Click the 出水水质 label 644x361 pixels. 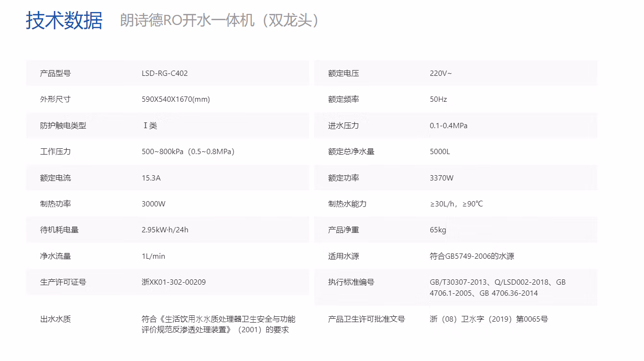click(55, 319)
